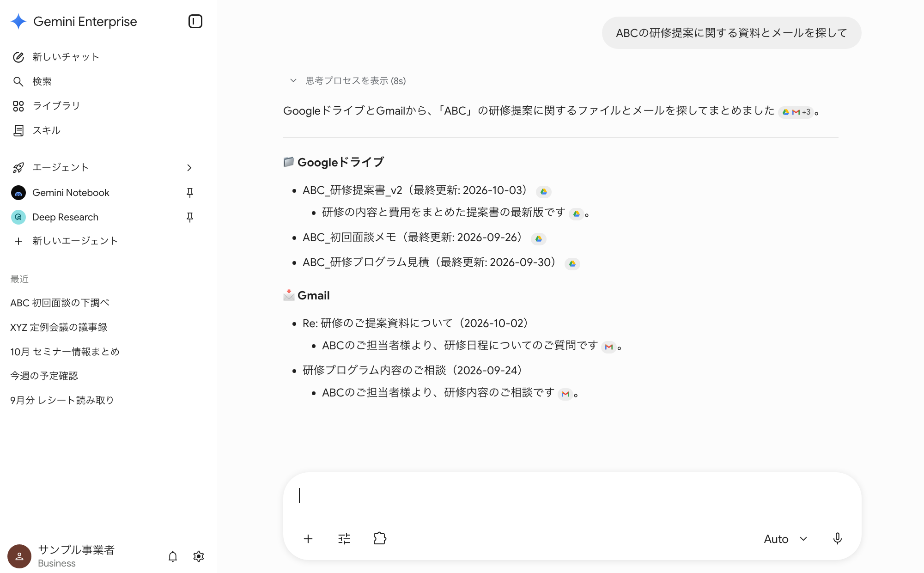
Task: Click the Gemini Enterprise sparkle logo
Action: (x=18, y=21)
